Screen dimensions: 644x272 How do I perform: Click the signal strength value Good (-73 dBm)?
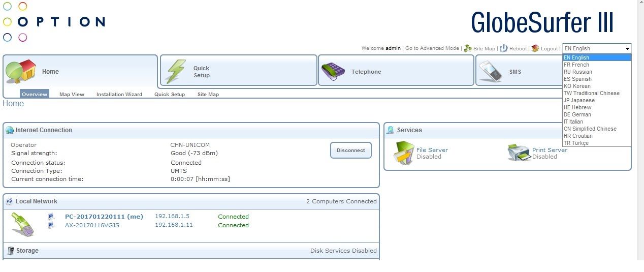pyautogui.click(x=195, y=153)
